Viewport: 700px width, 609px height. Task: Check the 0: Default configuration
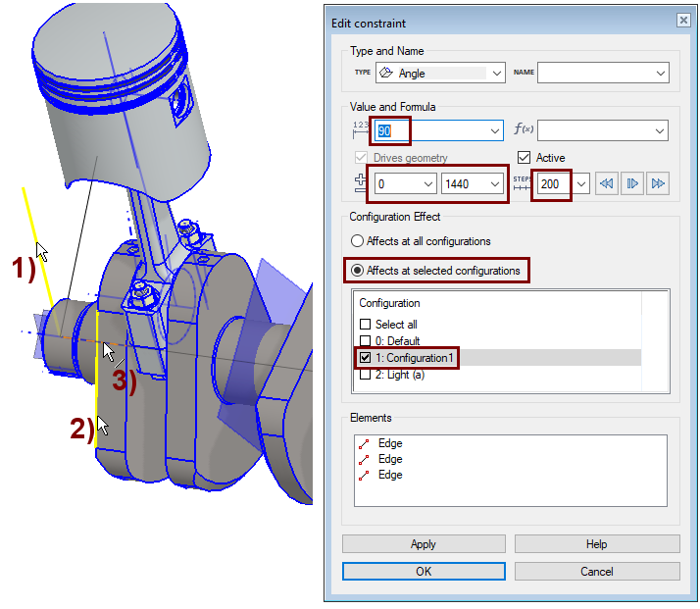pos(365,340)
